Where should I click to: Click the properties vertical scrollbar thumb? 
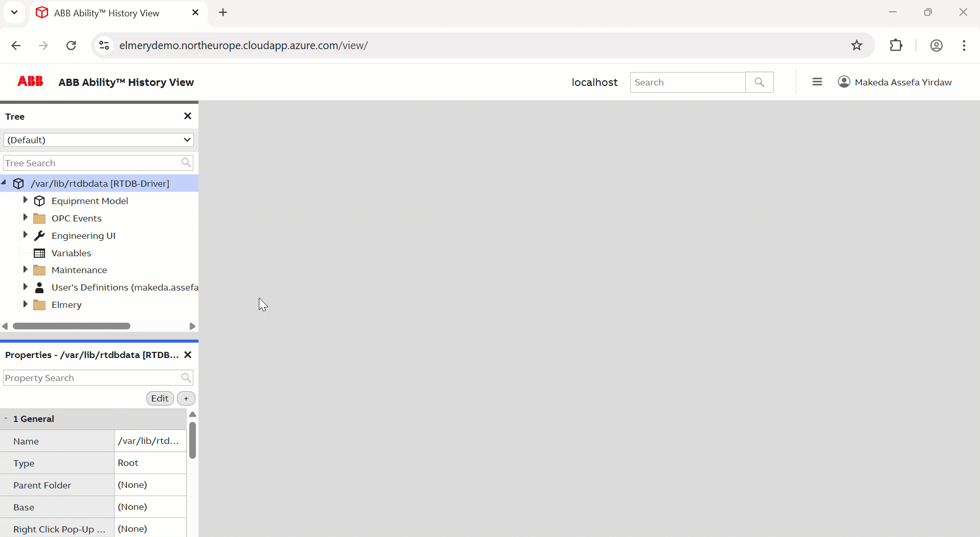[192, 440]
